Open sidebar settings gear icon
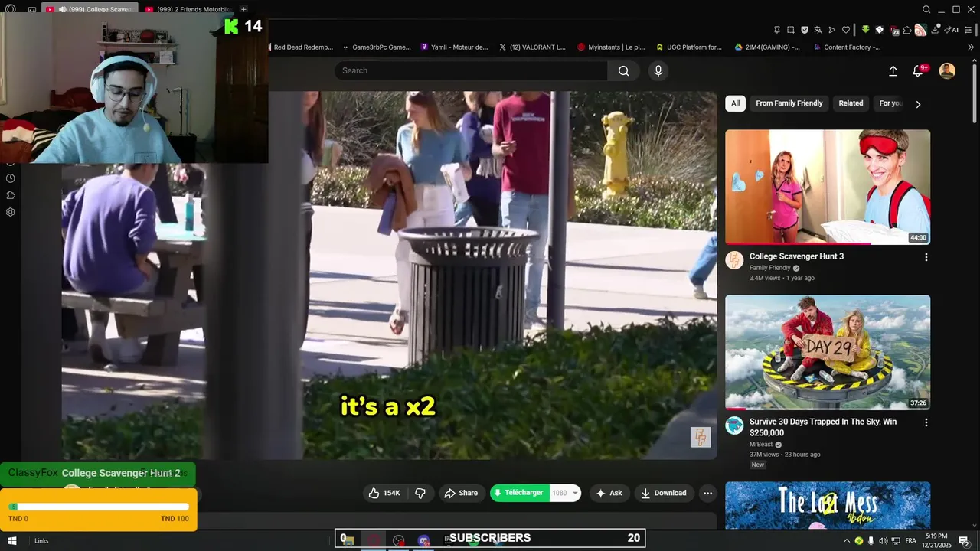Screen dimensions: 980x551 tap(11, 212)
